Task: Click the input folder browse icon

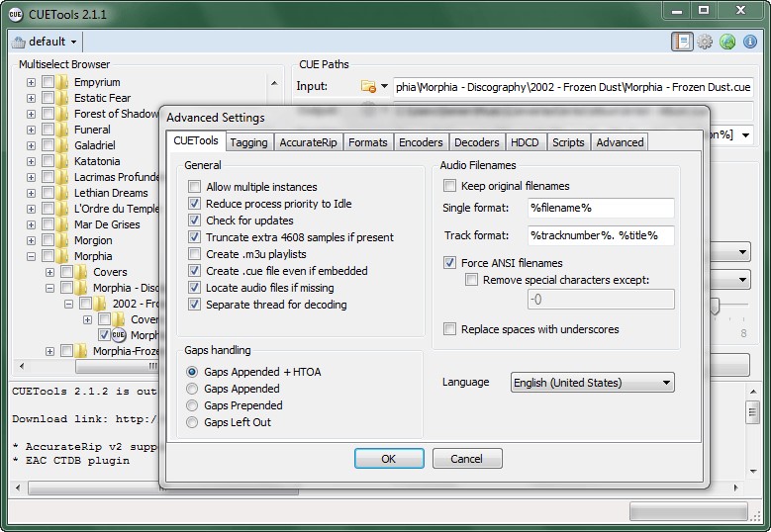Action: (x=368, y=87)
